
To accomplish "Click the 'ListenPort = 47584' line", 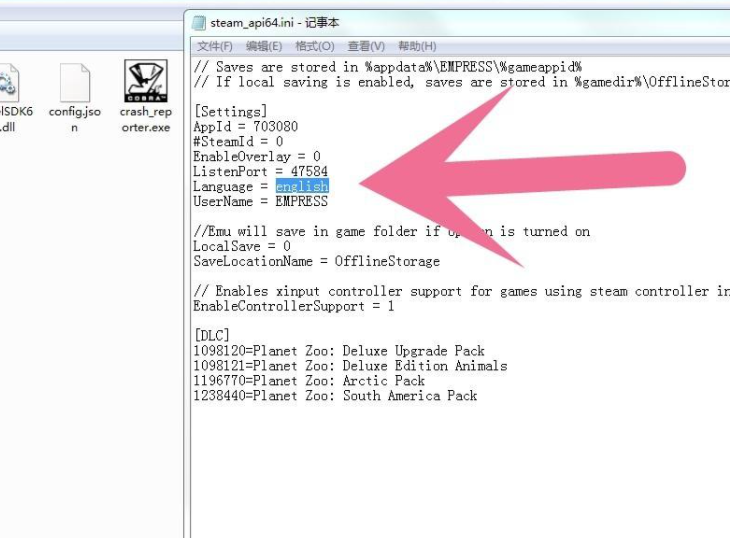I will (260, 171).
